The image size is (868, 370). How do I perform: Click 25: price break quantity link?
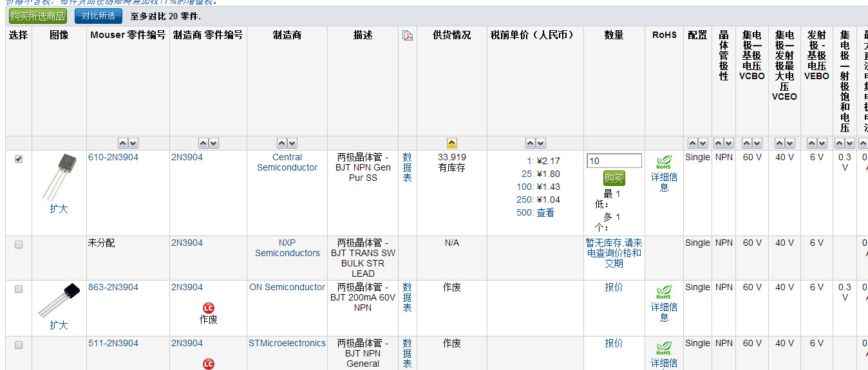click(x=527, y=174)
